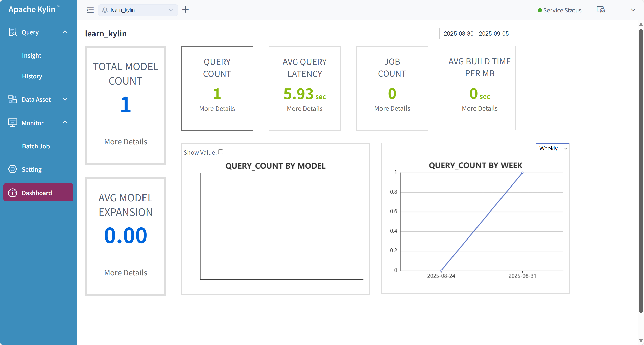This screenshot has height=345, width=644.
Task: Click the Monitor section icon
Action: pyautogui.click(x=13, y=123)
